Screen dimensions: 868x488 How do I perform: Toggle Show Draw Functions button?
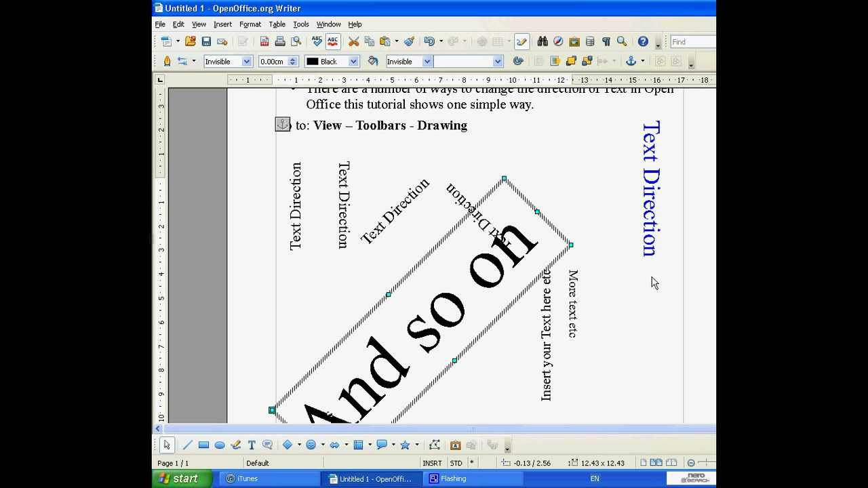click(521, 42)
